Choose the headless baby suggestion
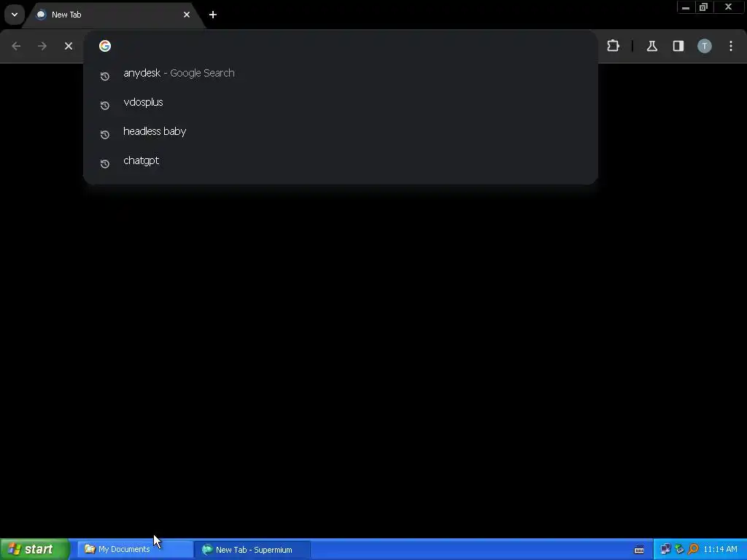This screenshot has width=747, height=560. pyautogui.click(x=340, y=131)
